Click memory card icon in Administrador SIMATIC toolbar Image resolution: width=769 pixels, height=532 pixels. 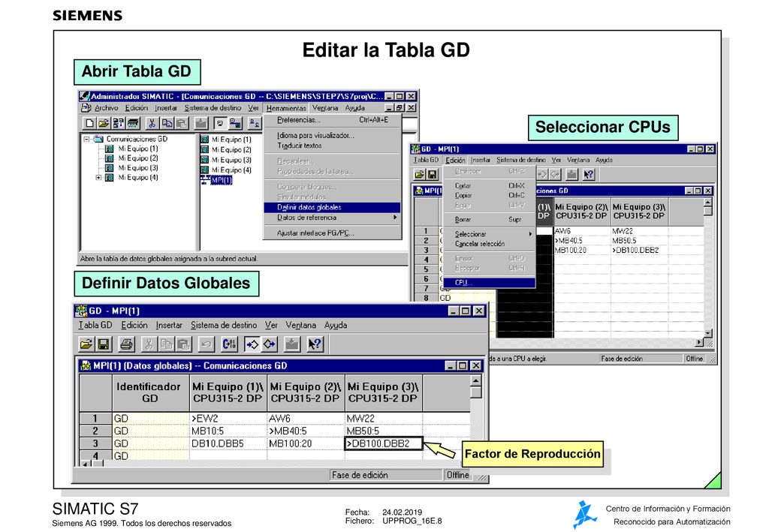(x=133, y=124)
